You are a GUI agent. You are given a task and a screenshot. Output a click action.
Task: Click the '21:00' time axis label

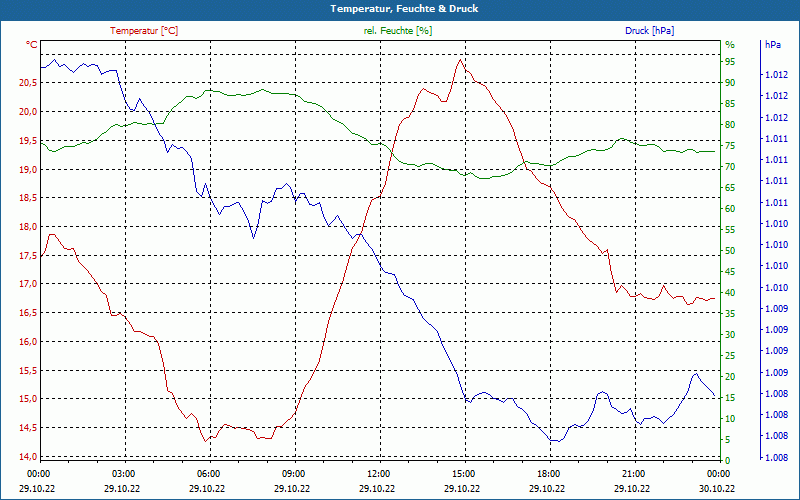tap(633, 473)
